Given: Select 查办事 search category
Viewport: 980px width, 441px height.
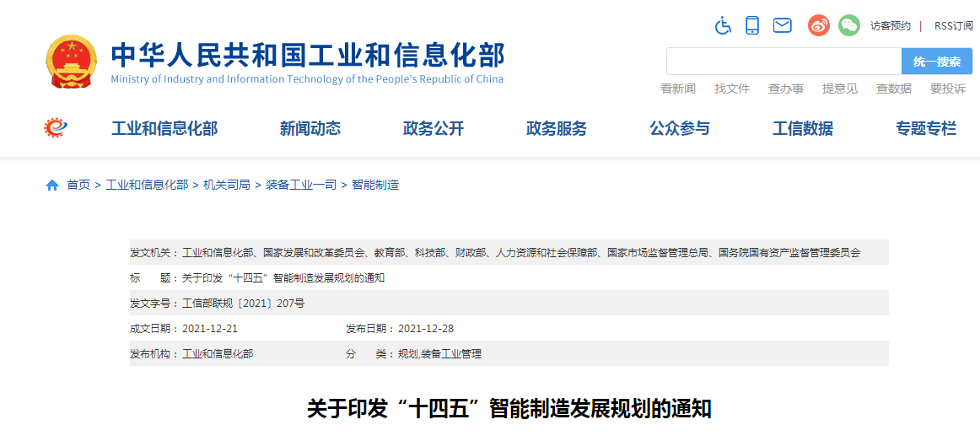Looking at the screenshot, I should coord(786,89).
